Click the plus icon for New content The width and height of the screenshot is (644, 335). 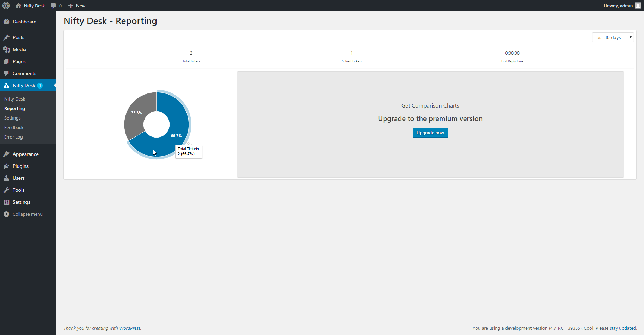(x=70, y=6)
